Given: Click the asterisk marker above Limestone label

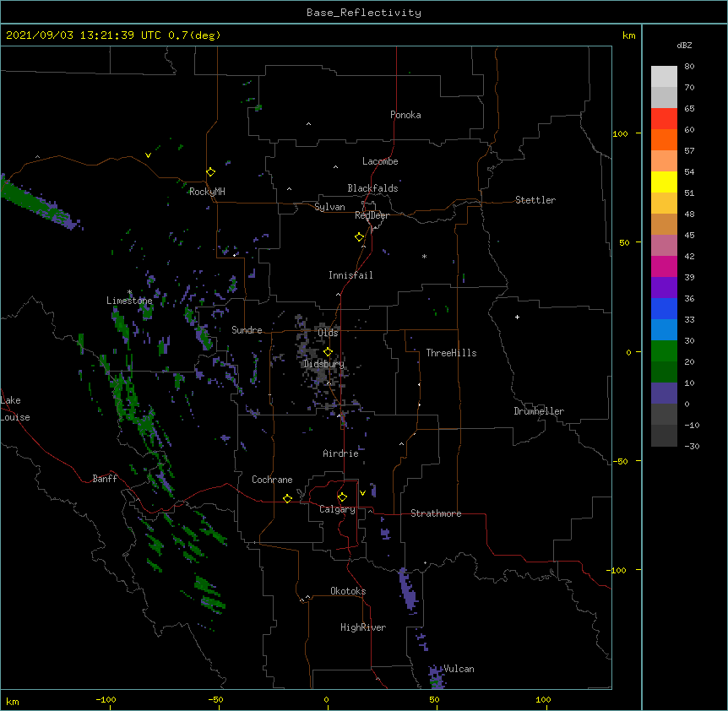Looking at the screenshot, I should click(x=130, y=292).
